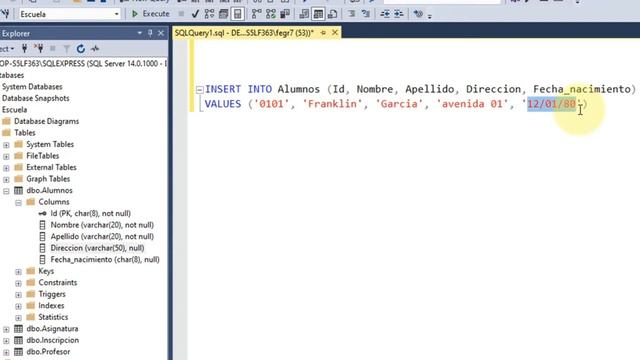The height and width of the screenshot is (360, 640).
Task: Open Object Explorer window position dropdown
Action: (140, 33)
